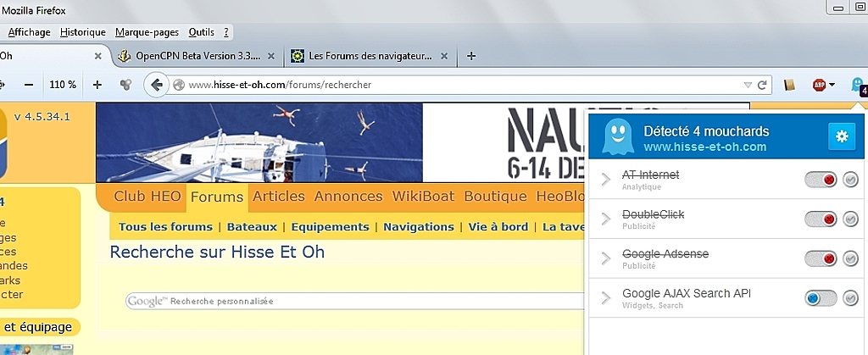
Task: Open the ? help menu
Action: pos(226,32)
